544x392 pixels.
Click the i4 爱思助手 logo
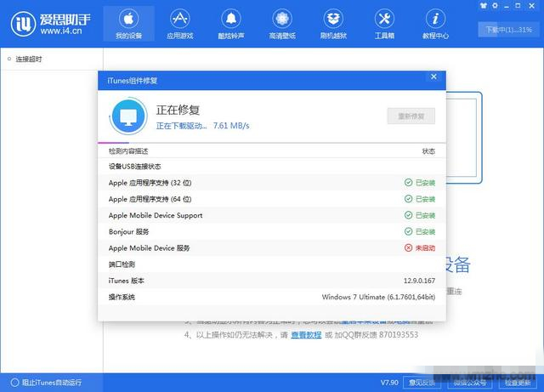pos(51,24)
